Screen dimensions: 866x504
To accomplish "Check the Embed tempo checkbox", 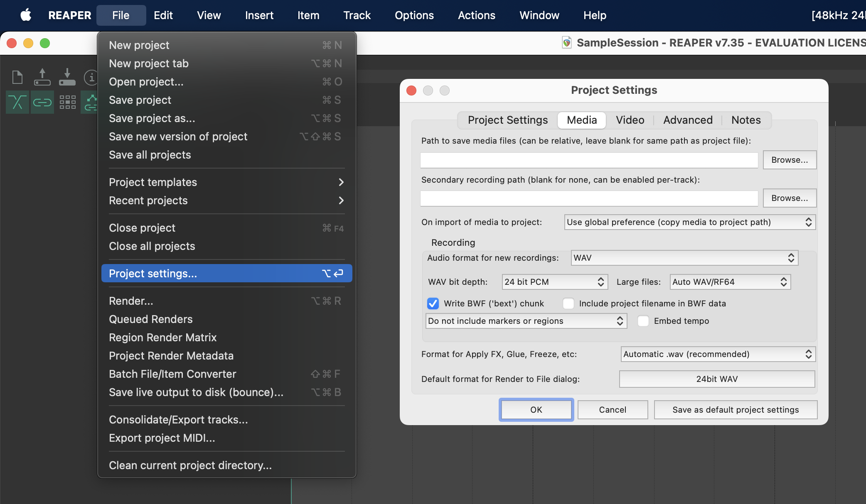I will [x=643, y=321].
